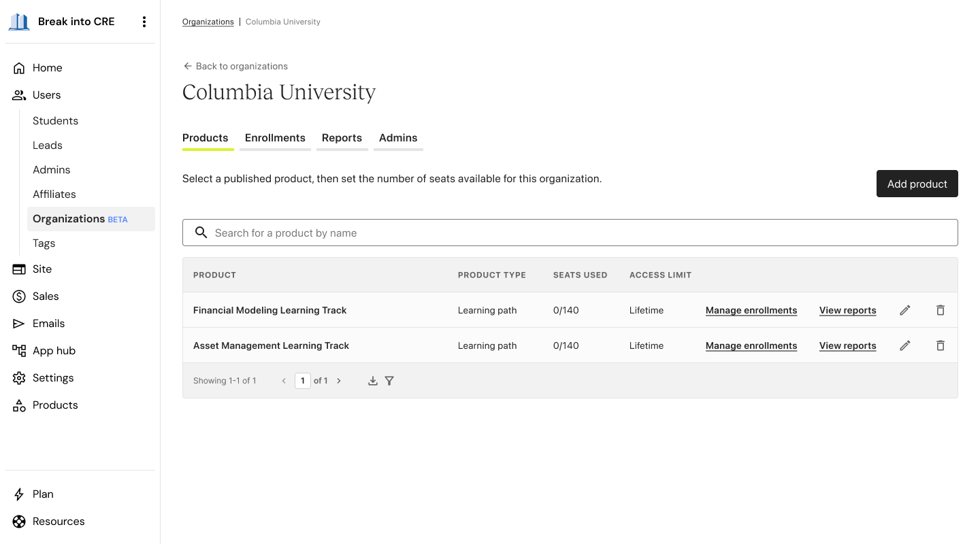Click the Sales dollar icon

coord(19,296)
